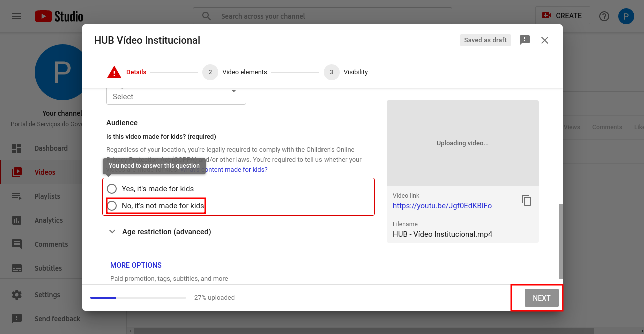Viewport: 644px width, 334px height.
Task: Click the account avatar in top bar
Action: (626, 16)
